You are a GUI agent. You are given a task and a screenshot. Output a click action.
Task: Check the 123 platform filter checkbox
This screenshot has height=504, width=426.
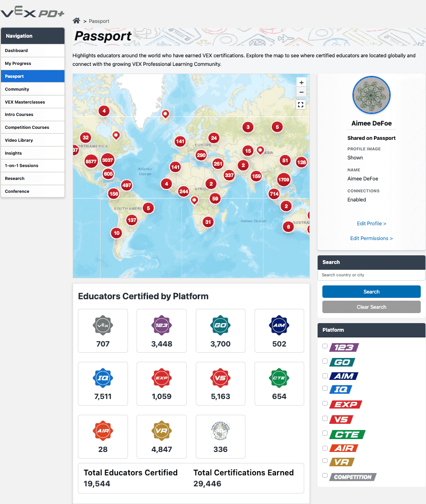point(325,346)
